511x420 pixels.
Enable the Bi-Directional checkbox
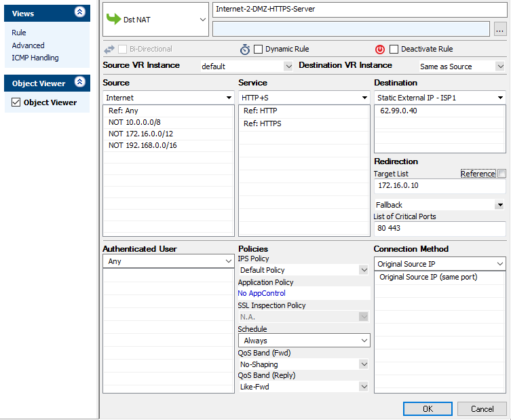pos(123,50)
